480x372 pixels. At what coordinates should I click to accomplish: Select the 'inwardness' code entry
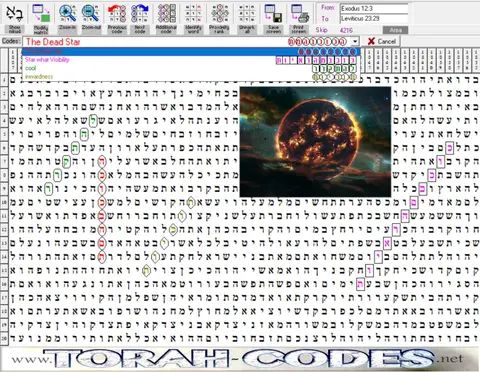click(191, 77)
